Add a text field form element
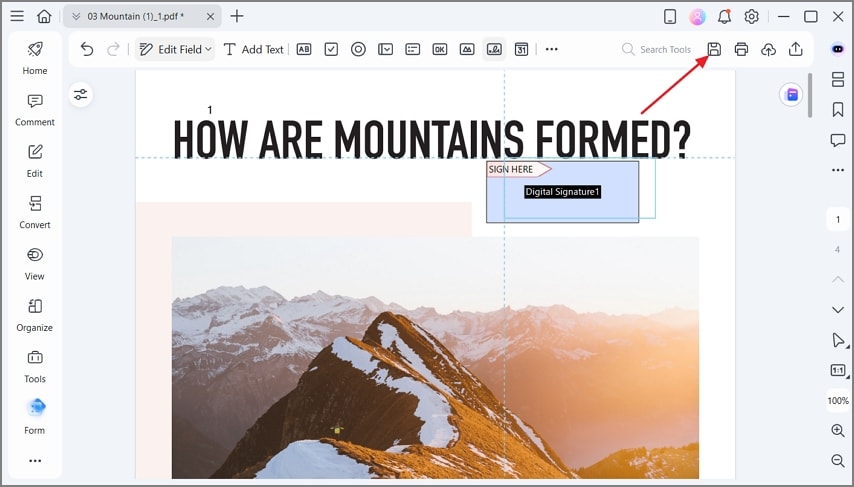This screenshot has width=854, height=487. 304,49
